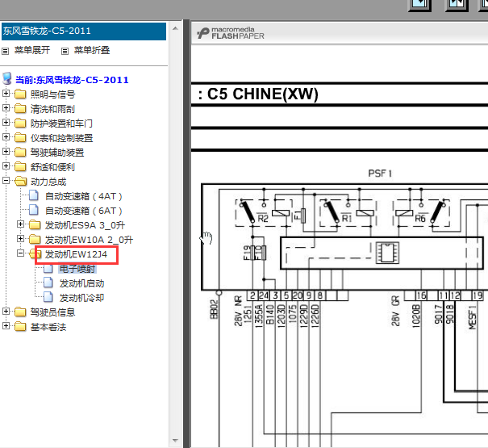Select 防护装置和车门 tree label
488x448 pixels.
click(61, 124)
